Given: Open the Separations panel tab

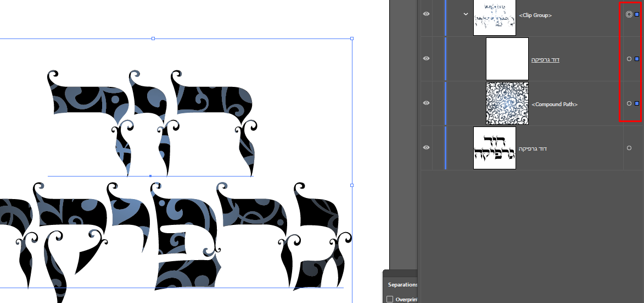Looking at the screenshot, I should 402,284.
